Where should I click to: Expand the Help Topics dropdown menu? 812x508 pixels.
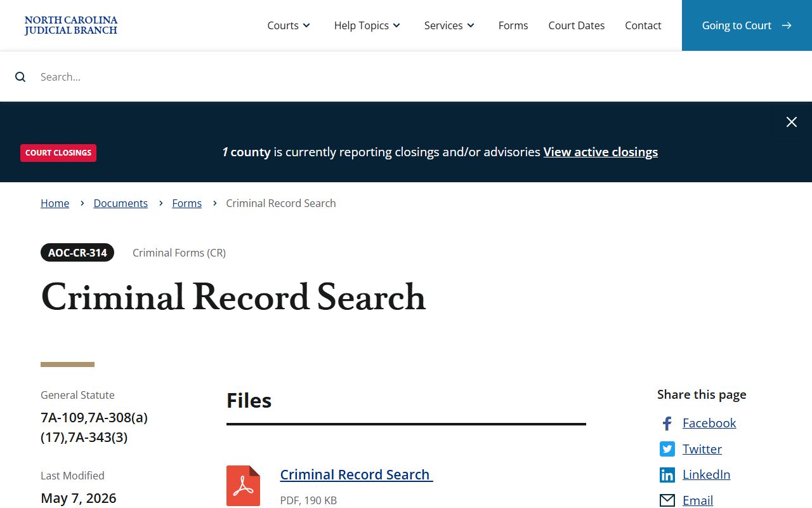point(367,25)
